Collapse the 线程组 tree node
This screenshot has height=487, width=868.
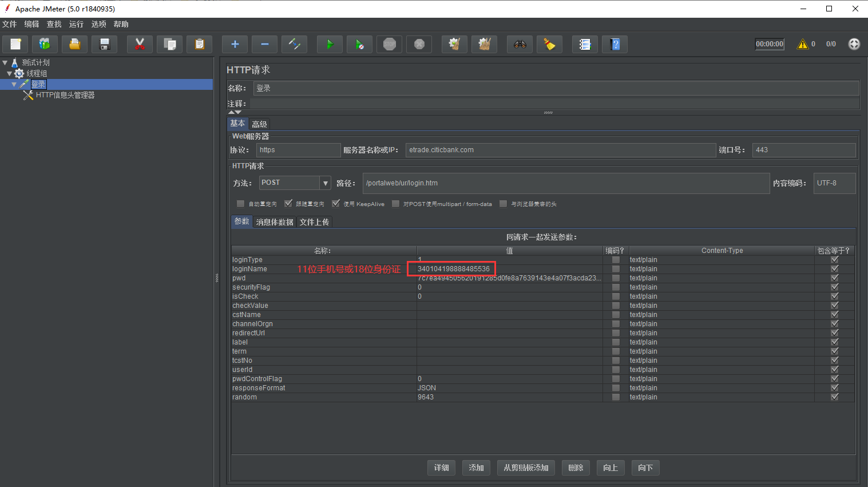click(x=9, y=74)
